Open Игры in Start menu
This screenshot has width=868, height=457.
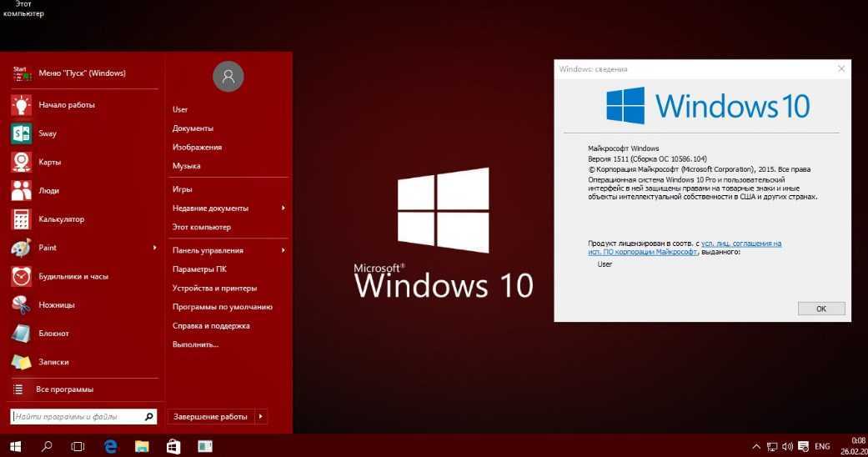pos(182,189)
